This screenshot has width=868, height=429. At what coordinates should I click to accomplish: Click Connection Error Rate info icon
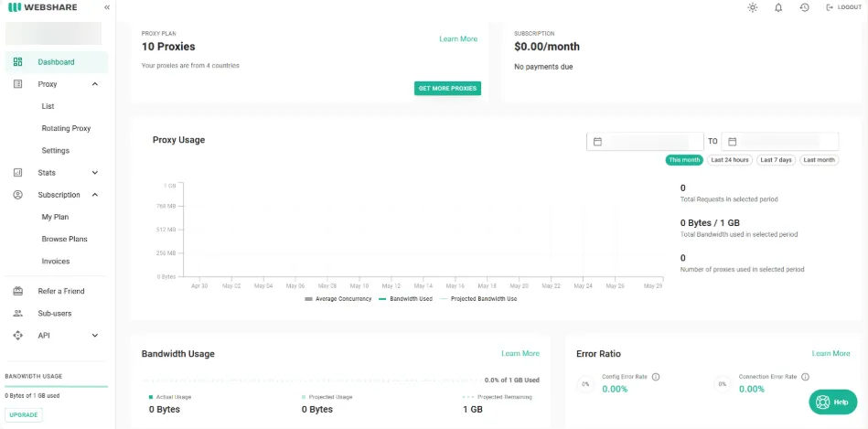(806, 377)
